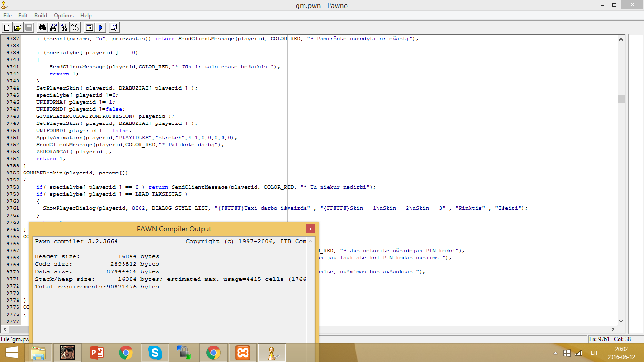This screenshot has width=644, height=362.
Task: Click the ApplyAnimation 'PLAYIDLES' code line
Action: click(x=137, y=138)
